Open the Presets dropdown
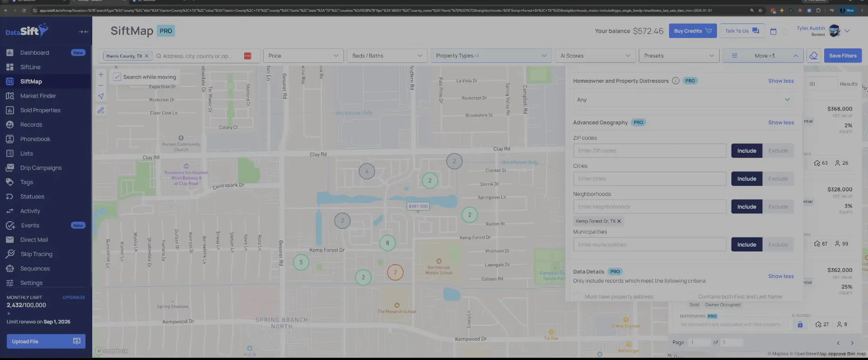Screen dimensions: 868x360 pos(679,56)
